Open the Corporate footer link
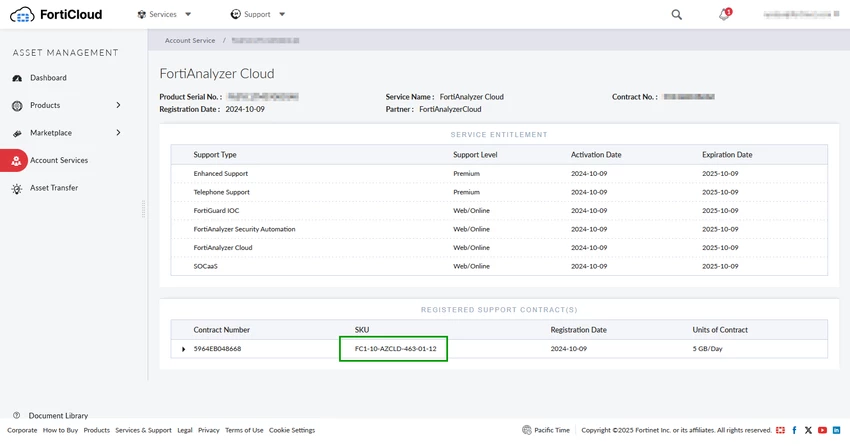The width and height of the screenshot is (850, 446). (22, 430)
